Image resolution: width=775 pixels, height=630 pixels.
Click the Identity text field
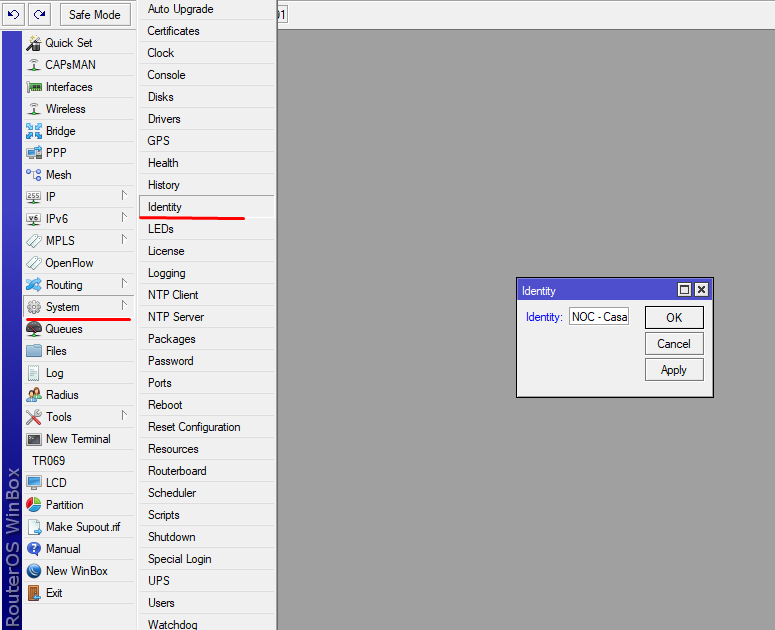click(599, 317)
